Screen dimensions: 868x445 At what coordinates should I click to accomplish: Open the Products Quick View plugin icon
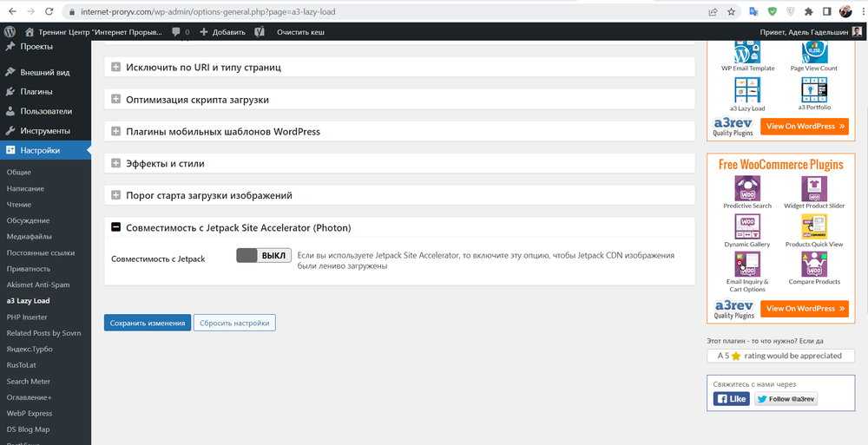coord(813,226)
